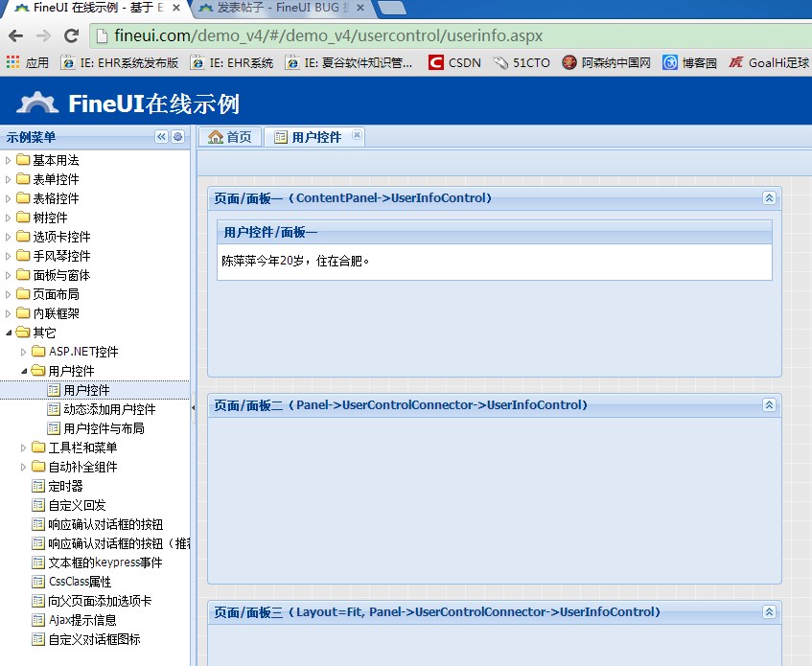Open 用户控件与布局 in the tree
Image resolution: width=812 pixels, height=666 pixels.
pos(104,428)
